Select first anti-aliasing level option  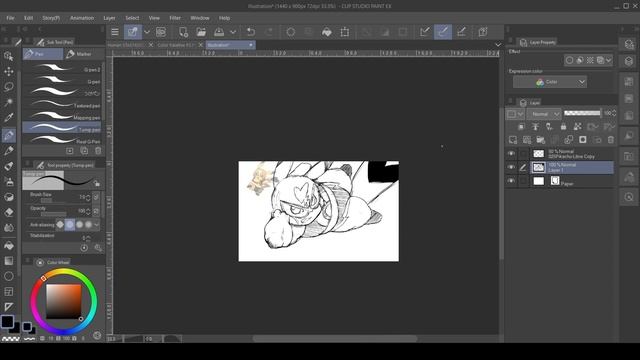(x=60, y=224)
